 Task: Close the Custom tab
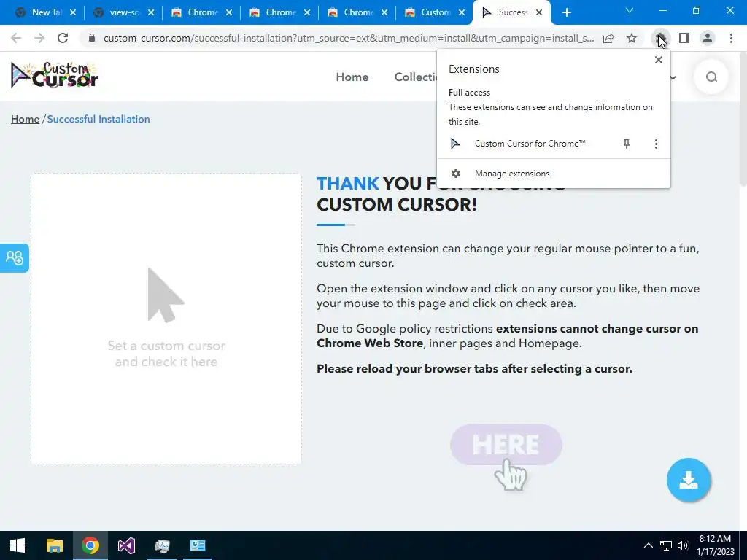pos(462,12)
